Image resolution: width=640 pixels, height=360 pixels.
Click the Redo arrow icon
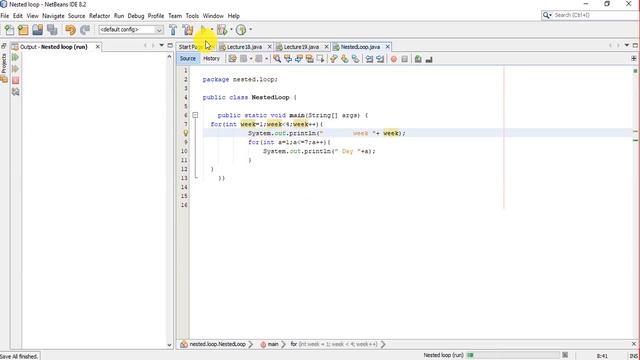(x=84, y=30)
